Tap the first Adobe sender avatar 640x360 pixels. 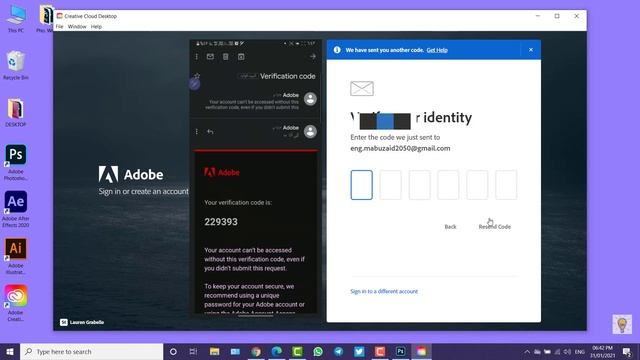click(x=310, y=99)
